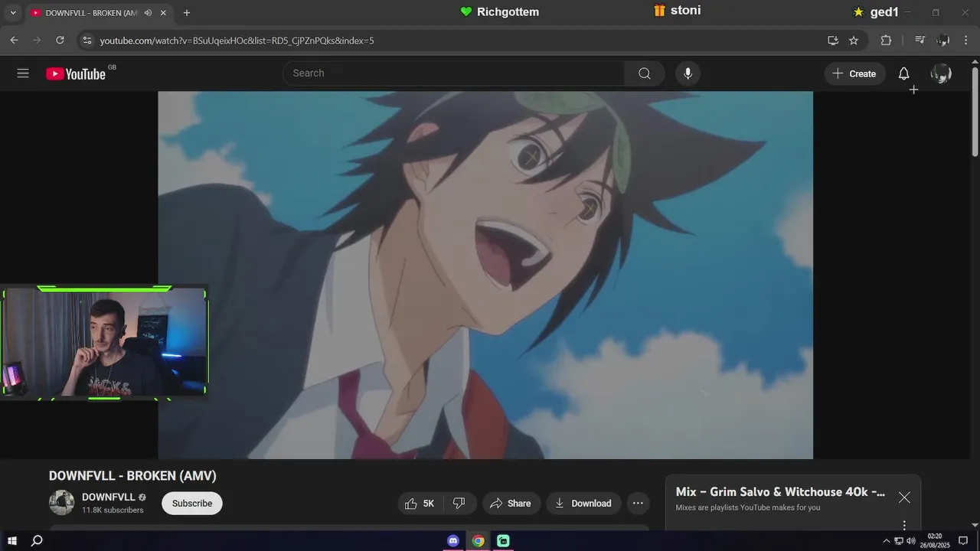Like the video with thumbs-up 5K

tap(419, 503)
